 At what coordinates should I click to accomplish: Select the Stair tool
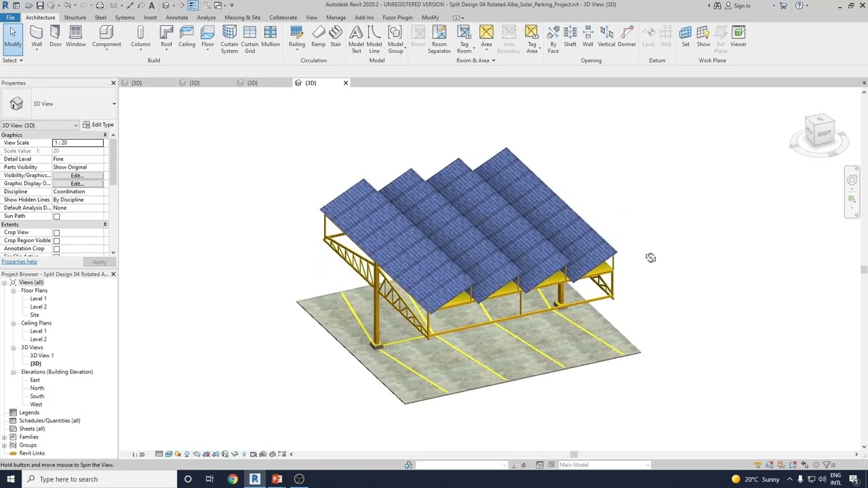point(336,37)
